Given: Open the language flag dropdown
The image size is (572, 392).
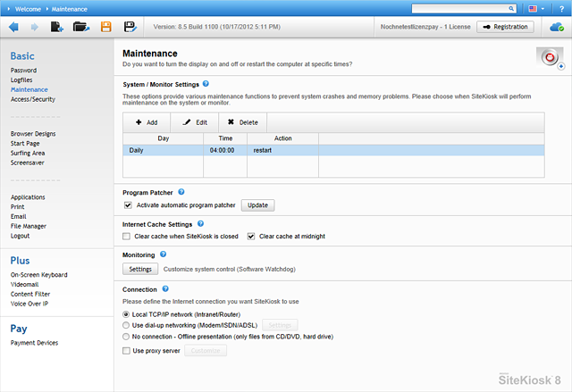Looking at the screenshot, I should tap(538, 8).
